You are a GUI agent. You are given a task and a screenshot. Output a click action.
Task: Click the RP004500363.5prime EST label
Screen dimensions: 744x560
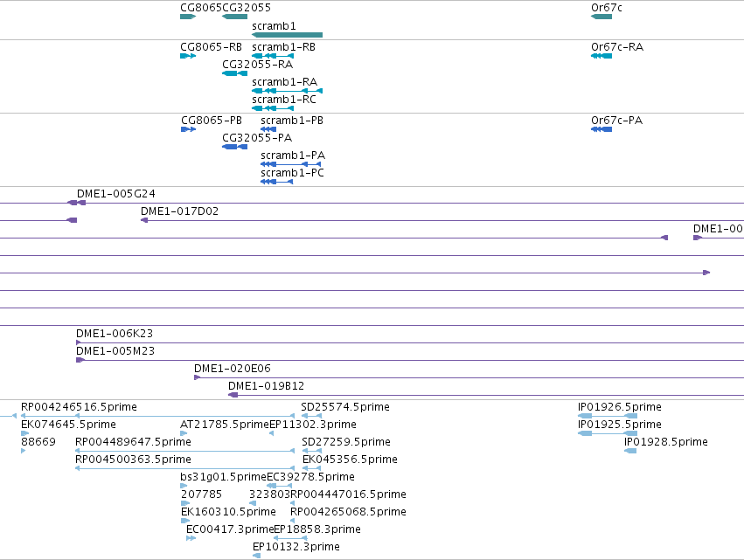(134, 460)
